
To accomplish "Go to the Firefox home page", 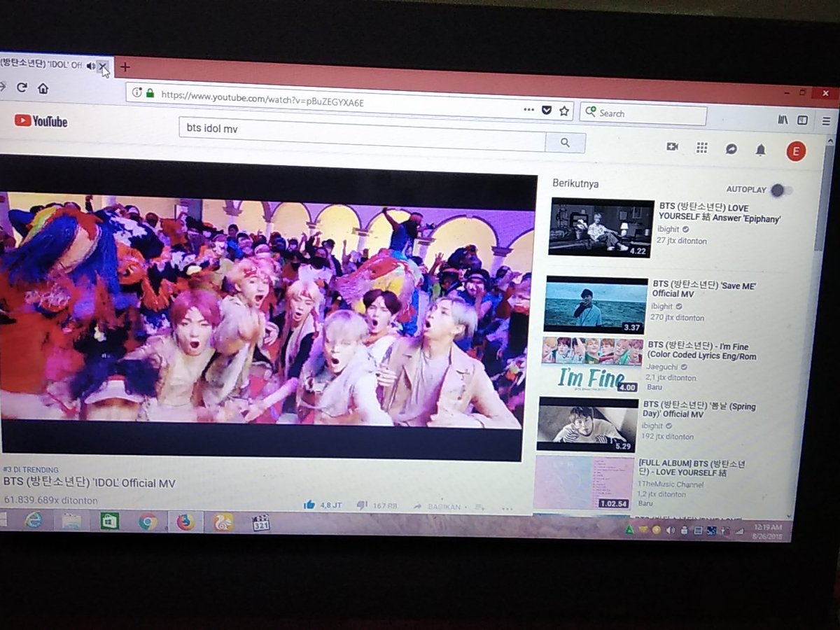I will point(43,88).
